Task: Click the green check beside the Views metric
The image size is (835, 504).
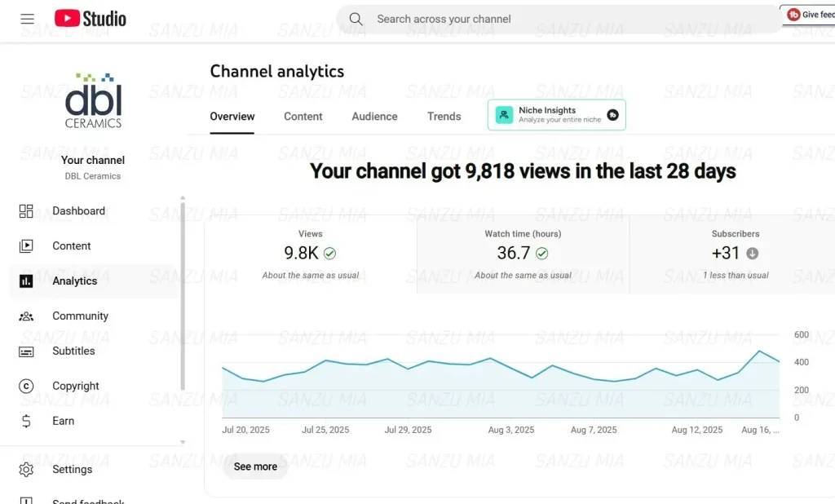Action: coord(329,253)
